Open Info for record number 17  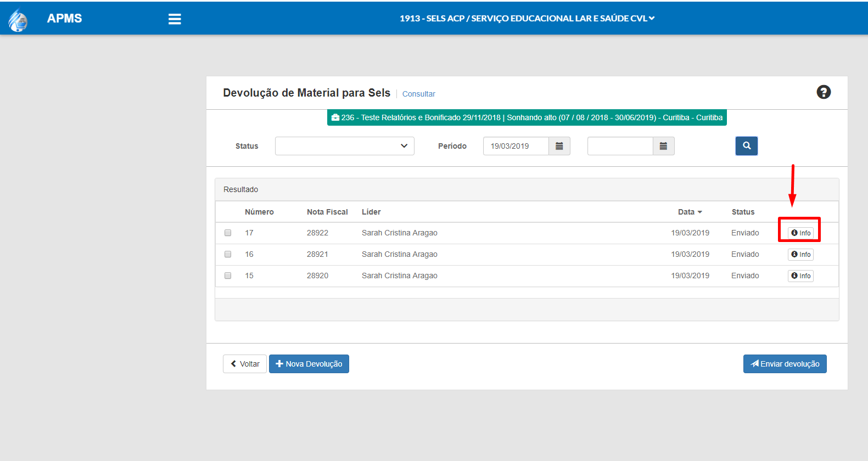point(800,233)
